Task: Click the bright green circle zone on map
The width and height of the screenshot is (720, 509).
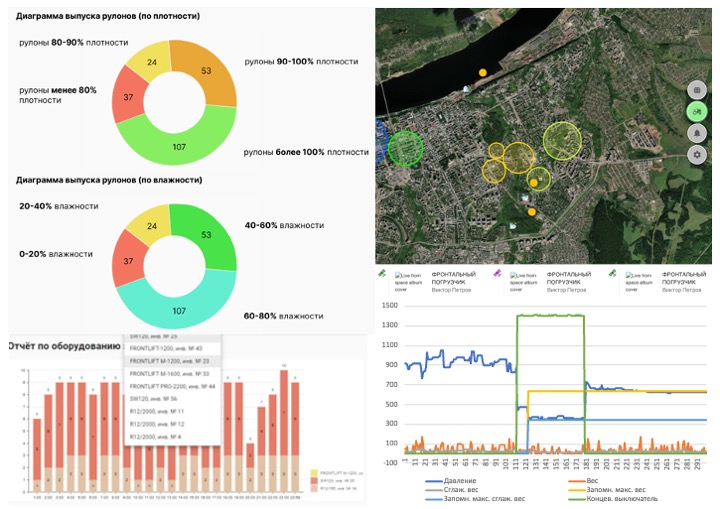Action: [406, 148]
